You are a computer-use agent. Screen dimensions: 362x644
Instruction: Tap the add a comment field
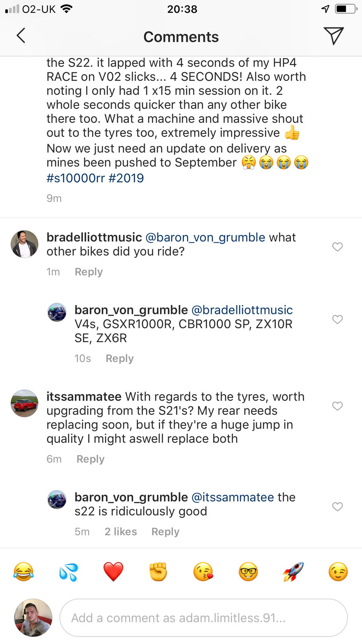click(204, 617)
